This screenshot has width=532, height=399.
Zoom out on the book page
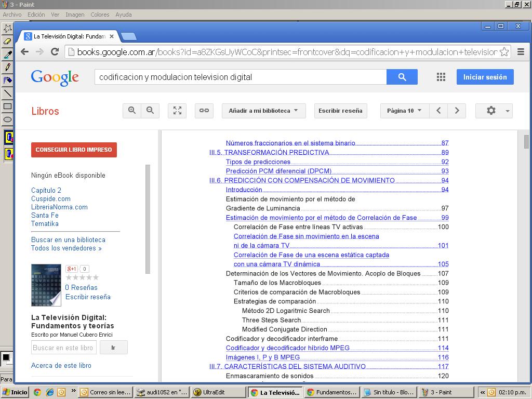click(x=150, y=111)
